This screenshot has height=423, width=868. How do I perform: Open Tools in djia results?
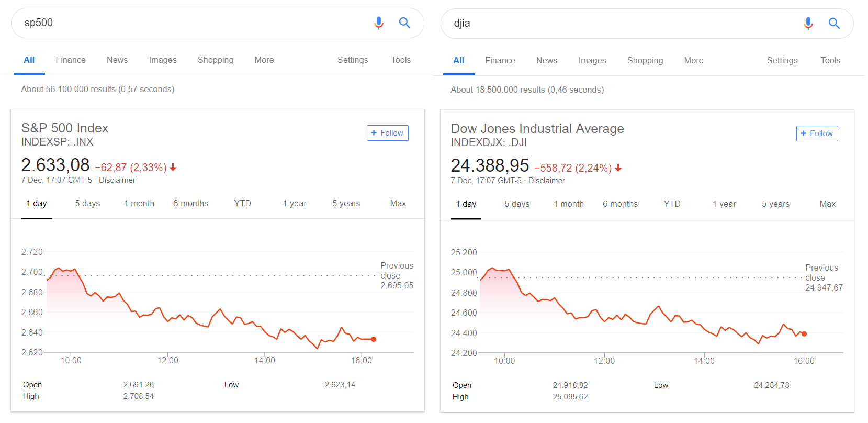click(x=830, y=60)
